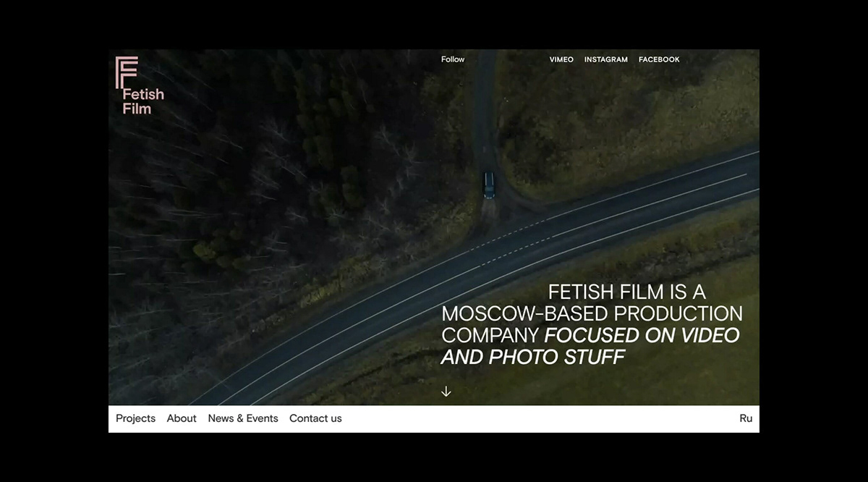Screen dimensions: 868x482
Task: Open News & Events section
Action: pos(243,418)
